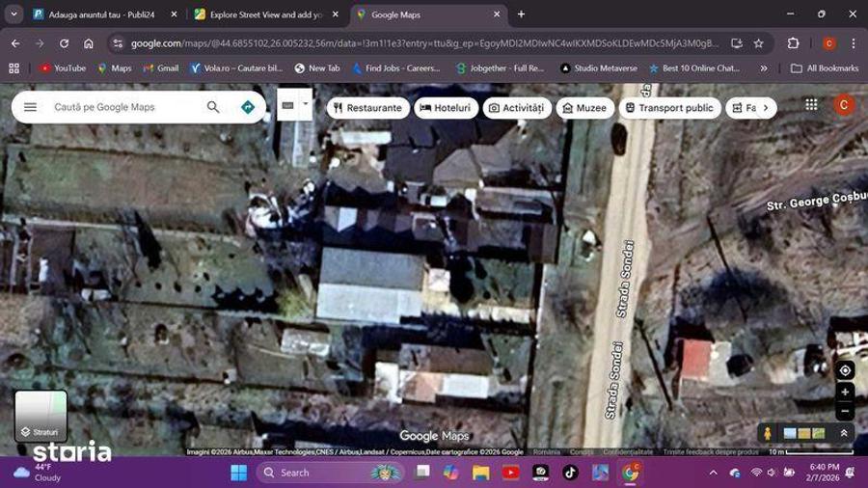Viewport: 868px width, 488px height.
Task: Show hidden system tray icons
Action: [x=713, y=473]
